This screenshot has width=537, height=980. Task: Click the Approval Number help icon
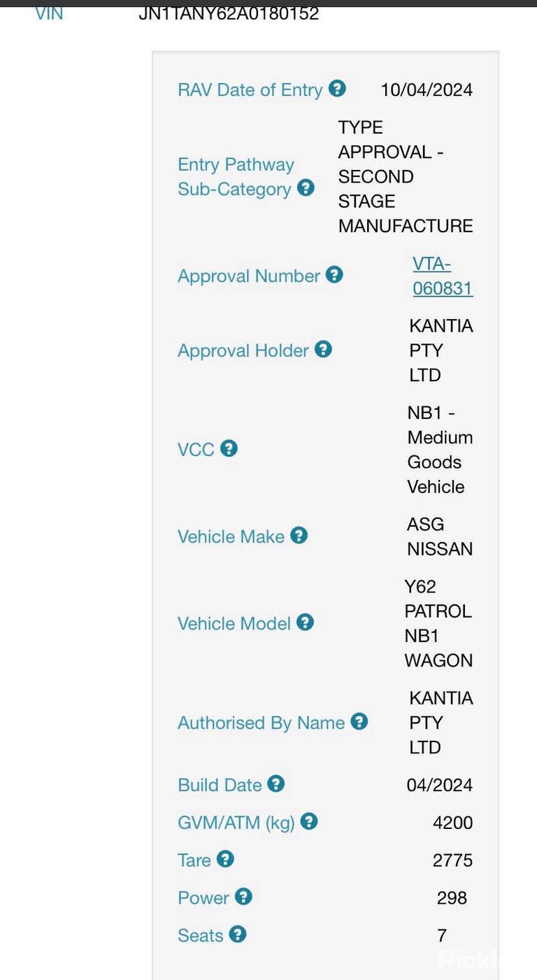click(334, 275)
